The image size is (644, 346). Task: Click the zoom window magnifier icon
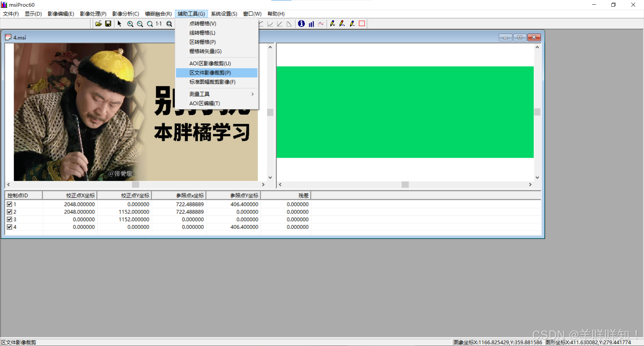[x=169, y=24]
